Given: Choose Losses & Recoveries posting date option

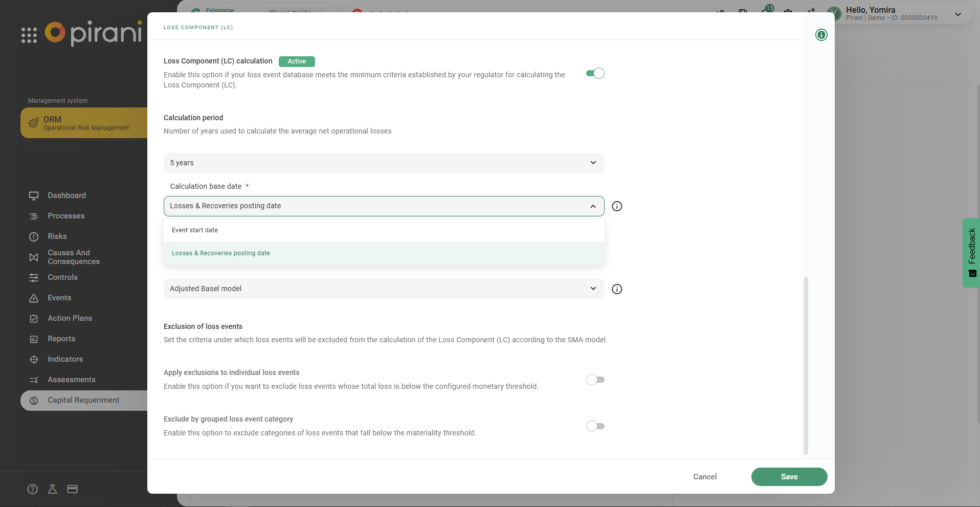Looking at the screenshot, I should (x=221, y=253).
